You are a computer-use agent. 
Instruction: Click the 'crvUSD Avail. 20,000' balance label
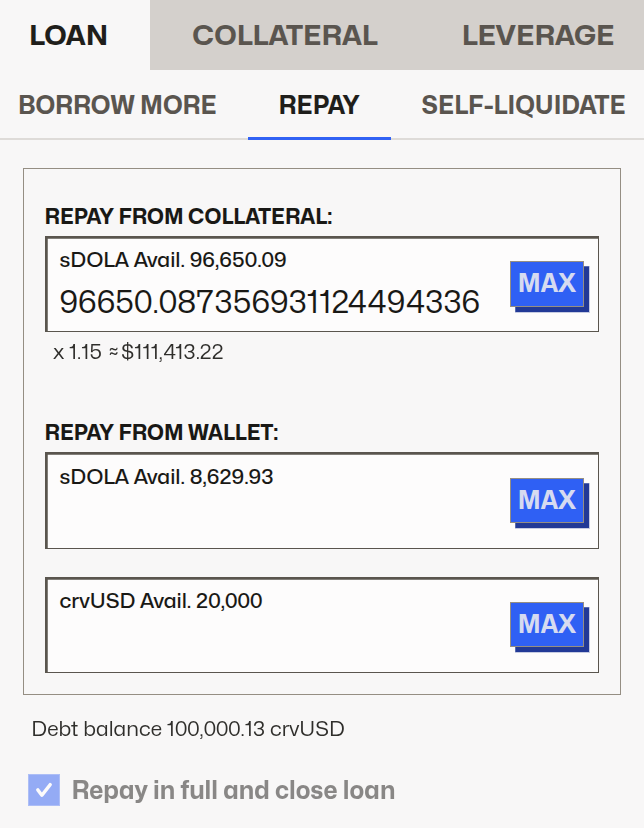(161, 600)
